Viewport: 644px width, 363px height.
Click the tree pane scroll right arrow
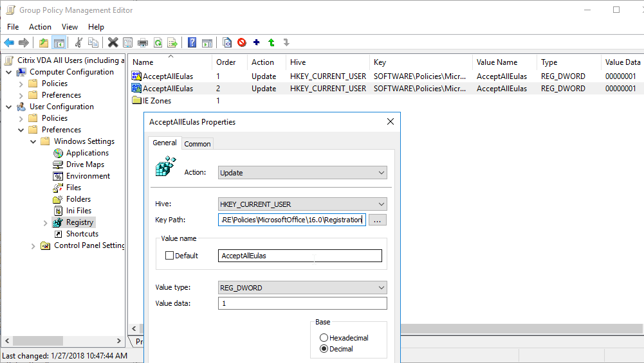point(118,341)
